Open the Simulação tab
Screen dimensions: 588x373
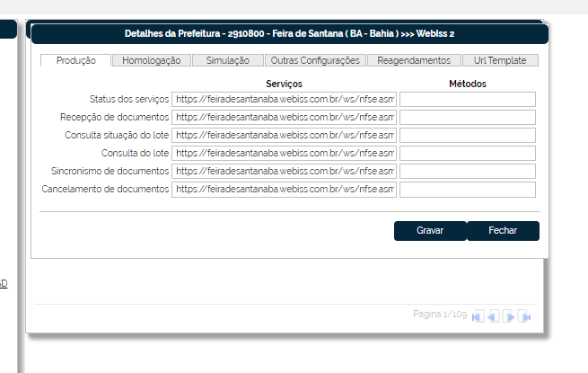[228, 60]
